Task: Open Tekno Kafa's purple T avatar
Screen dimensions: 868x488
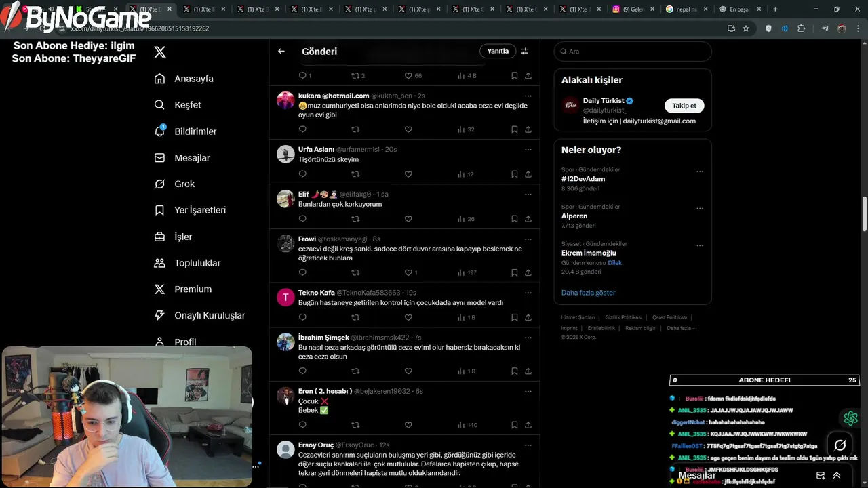Action: [x=285, y=298]
